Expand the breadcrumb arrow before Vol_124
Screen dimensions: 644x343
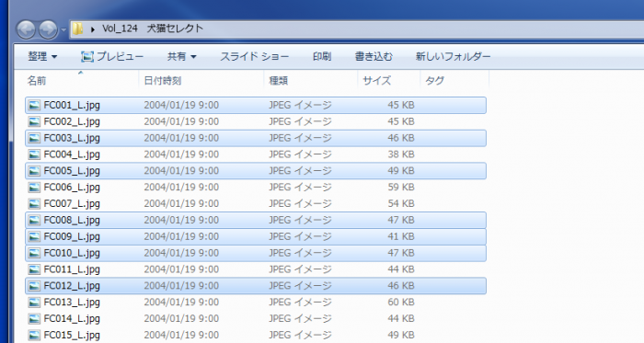93,29
